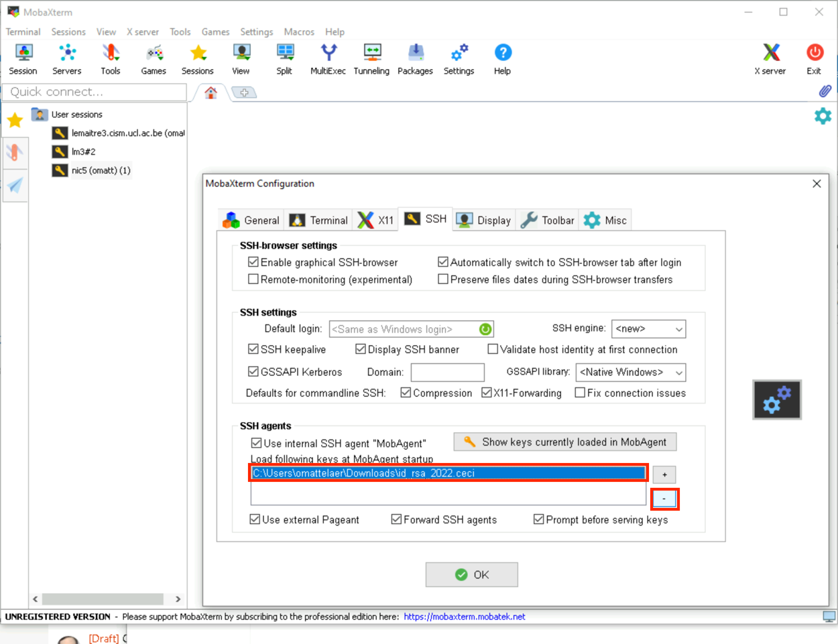Open the Settings toolbar icon with gears
Image resolution: width=838 pixels, height=644 pixels.
459,59
